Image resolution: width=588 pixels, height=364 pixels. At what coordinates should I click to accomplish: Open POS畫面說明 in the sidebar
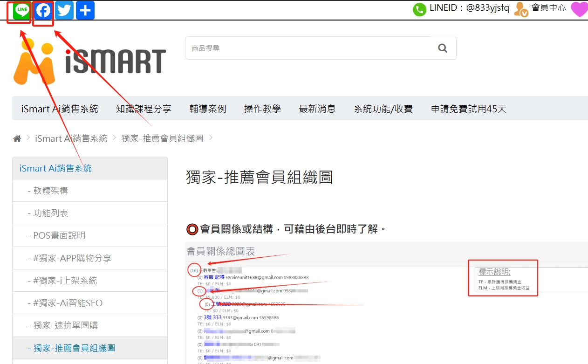90,235
